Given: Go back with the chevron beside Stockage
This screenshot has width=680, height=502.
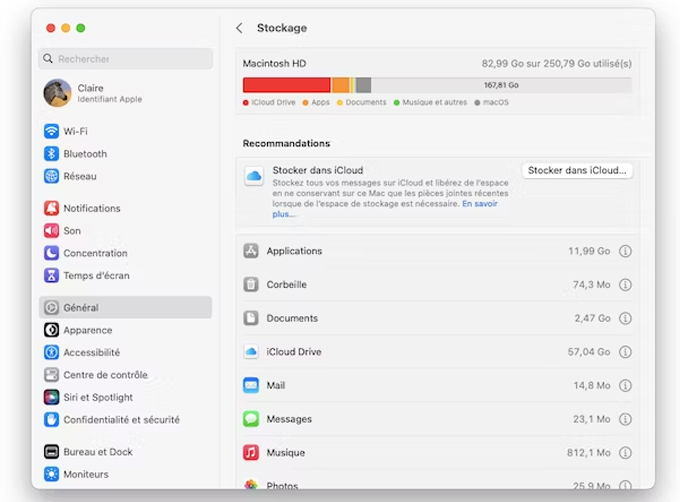Looking at the screenshot, I should pyautogui.click(x=239, y=28).
